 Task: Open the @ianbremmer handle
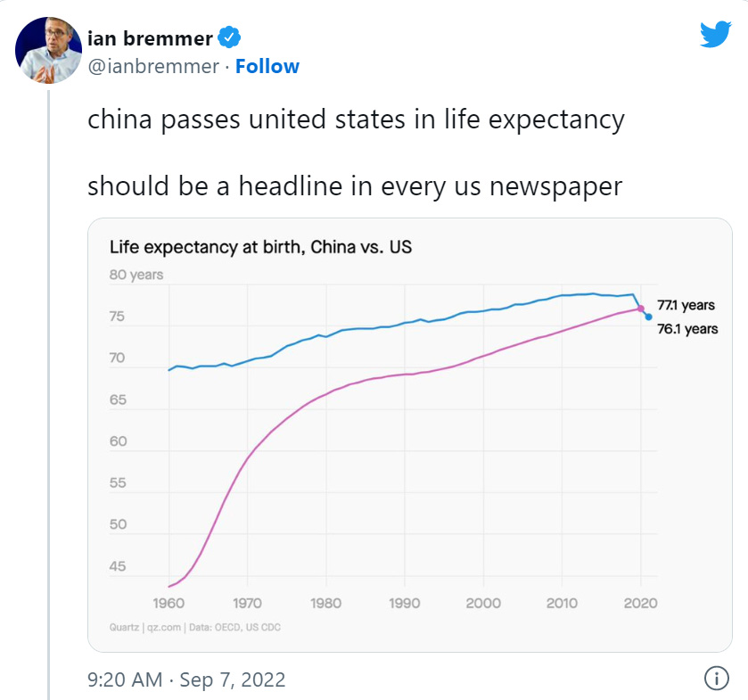152,67
